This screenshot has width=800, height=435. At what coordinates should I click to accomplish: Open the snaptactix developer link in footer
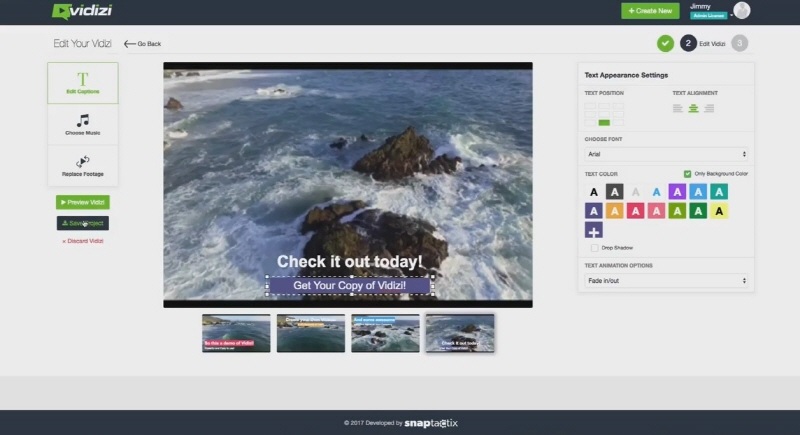point(431,423)
